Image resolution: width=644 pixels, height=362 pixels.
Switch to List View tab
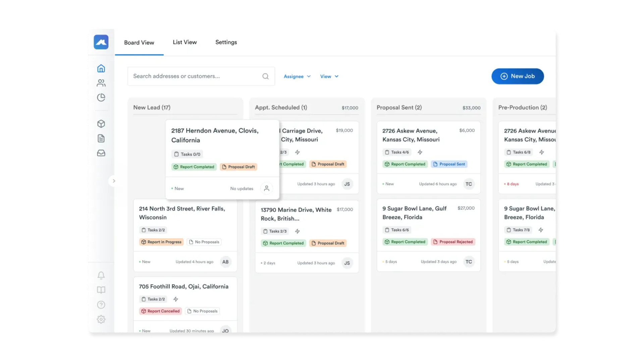[x=185, y=42]
